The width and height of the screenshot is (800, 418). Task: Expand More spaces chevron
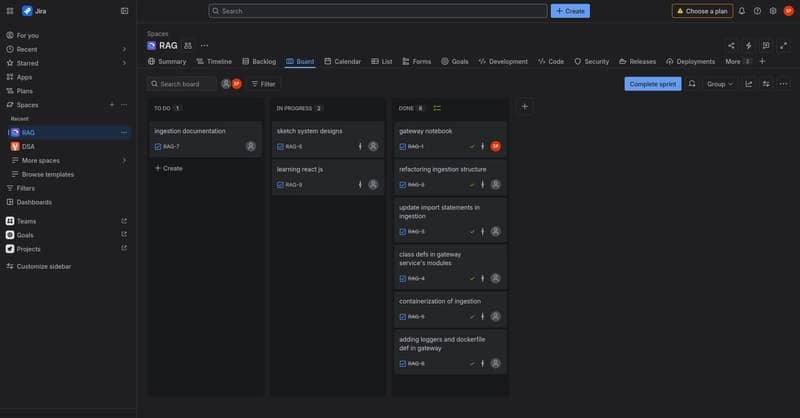pyautogui.click(x=124, y=160)
